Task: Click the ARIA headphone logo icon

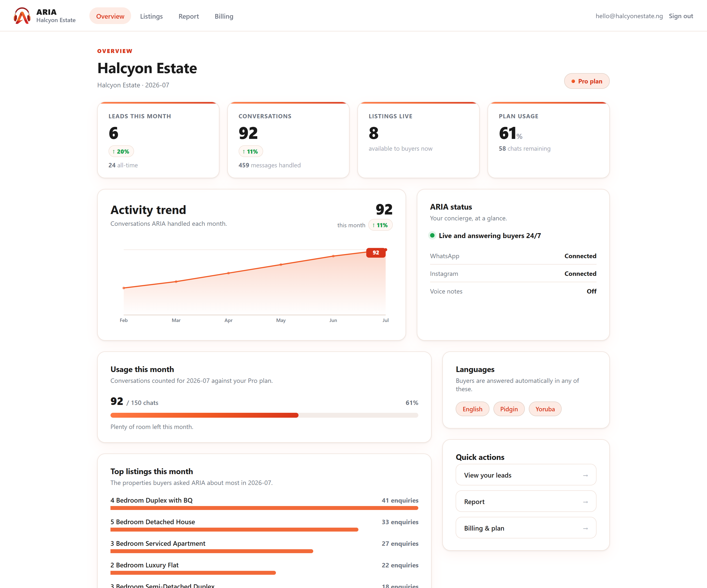Action: pos(22,16)
